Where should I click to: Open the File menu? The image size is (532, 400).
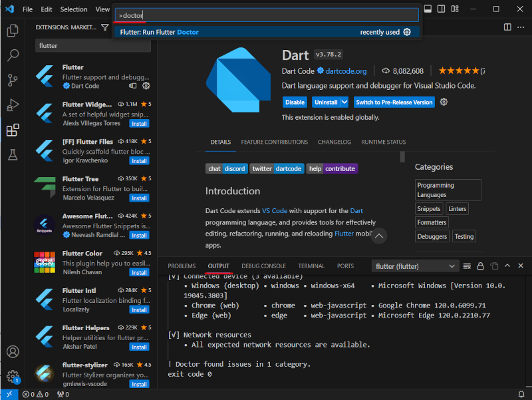click(27, 9)
